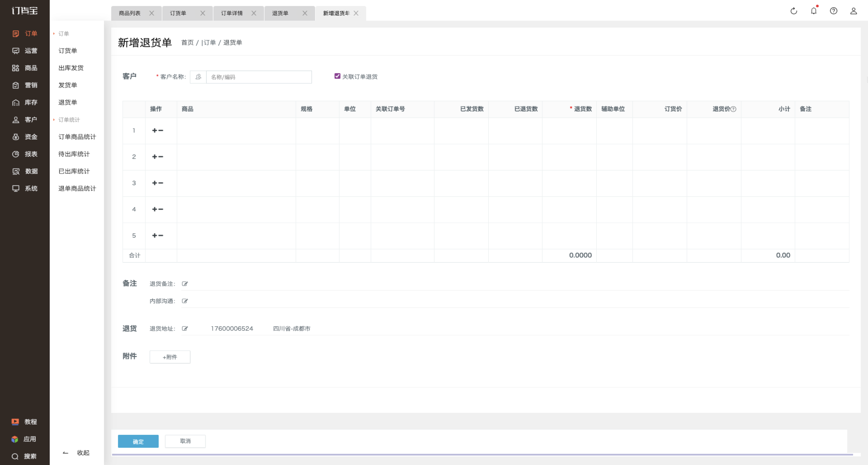Screen dimensions: 868x465
Task: Open the user account profile icon
Action: click(854, 11)
